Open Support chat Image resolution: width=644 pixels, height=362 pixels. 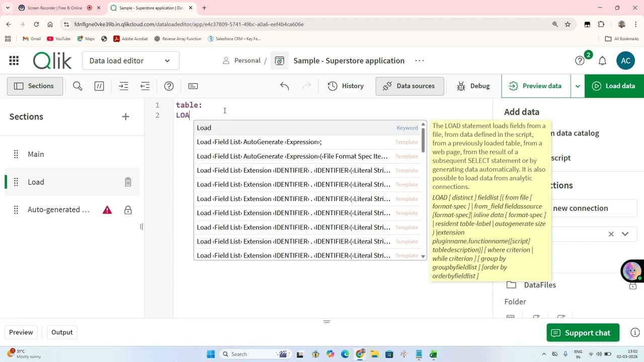click(583, 333)
